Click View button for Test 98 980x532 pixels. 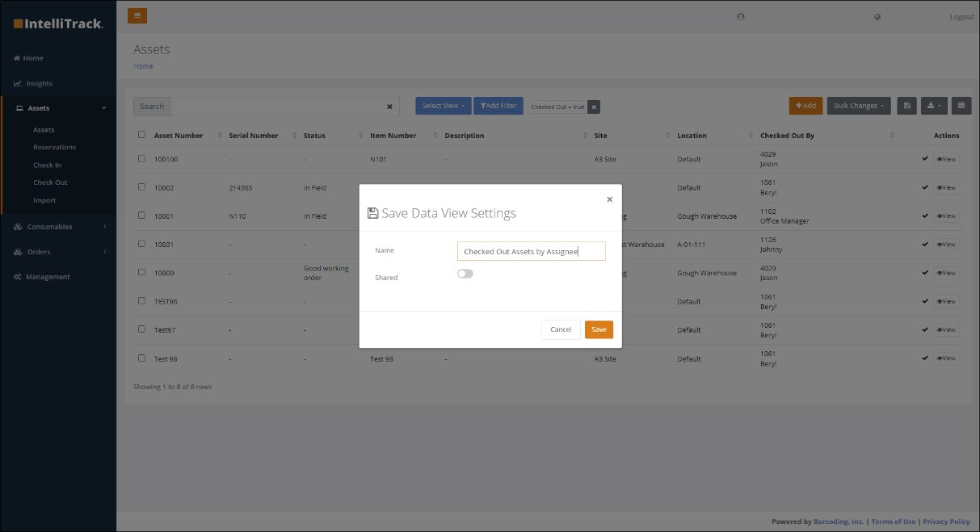946,358
